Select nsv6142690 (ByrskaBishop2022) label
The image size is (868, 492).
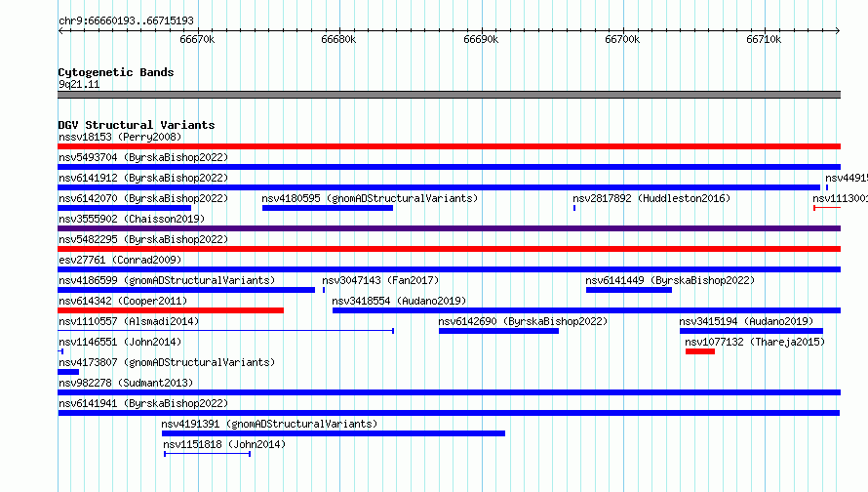coord(523,321)
